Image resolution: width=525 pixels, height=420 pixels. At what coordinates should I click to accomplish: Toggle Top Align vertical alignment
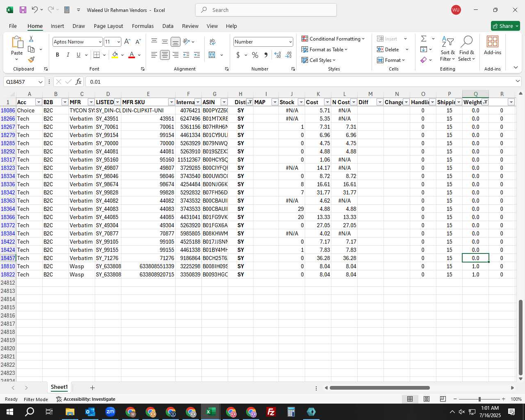154,41
